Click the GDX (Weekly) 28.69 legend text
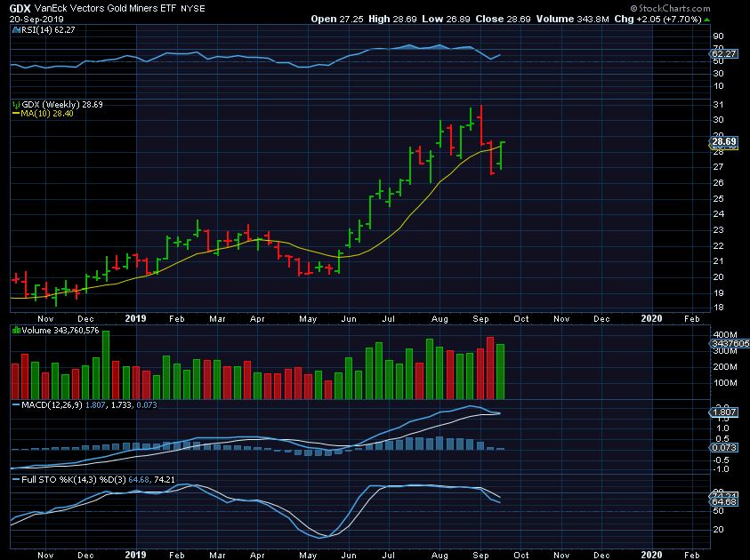This screenshot has width=750, height=560. [62, 105]
